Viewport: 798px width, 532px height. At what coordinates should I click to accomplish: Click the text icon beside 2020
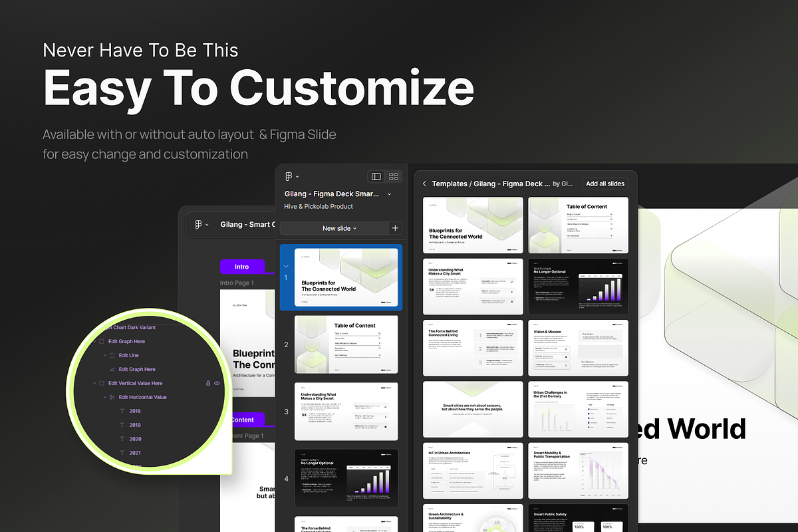pos(122,439)
